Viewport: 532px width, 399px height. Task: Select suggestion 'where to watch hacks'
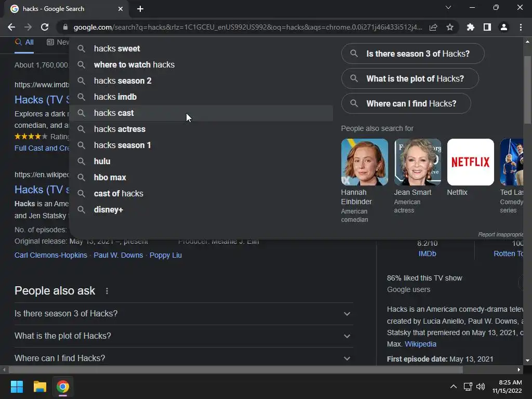(x=201, y=65)
